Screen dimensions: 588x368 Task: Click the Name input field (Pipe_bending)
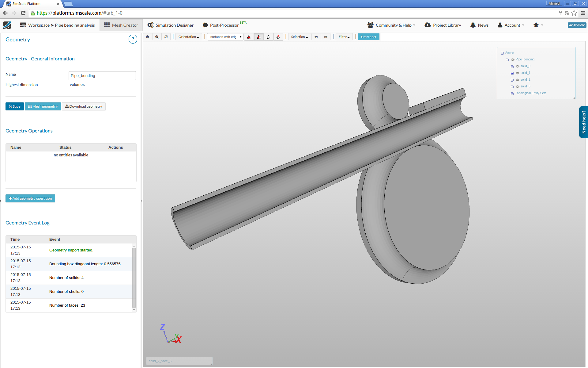(102, 76)
